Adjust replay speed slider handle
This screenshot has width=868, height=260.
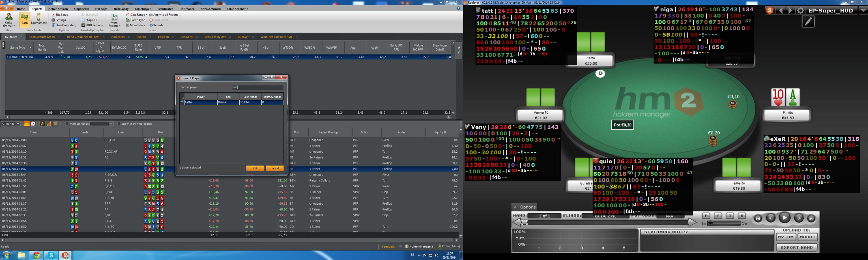point(711,223)
